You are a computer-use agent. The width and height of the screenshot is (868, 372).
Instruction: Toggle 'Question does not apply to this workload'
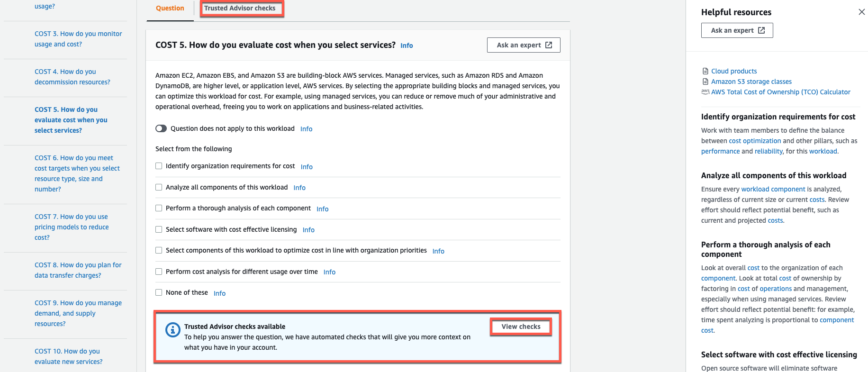coord(161,128)
